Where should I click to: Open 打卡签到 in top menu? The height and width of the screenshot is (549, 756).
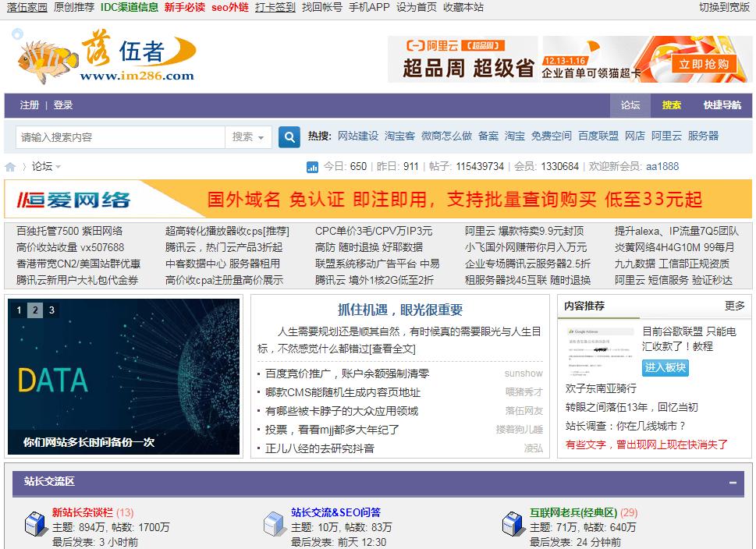[275, 7]
